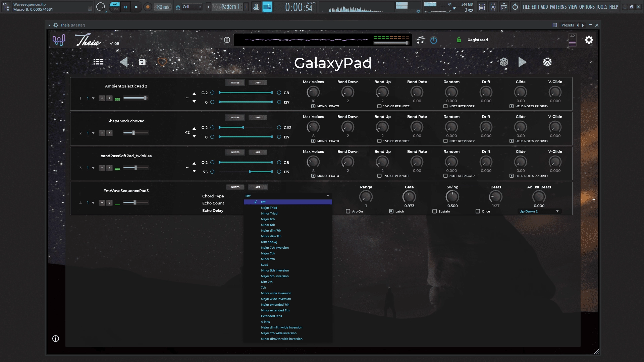Click the purple Theia waveform logo

59,40
